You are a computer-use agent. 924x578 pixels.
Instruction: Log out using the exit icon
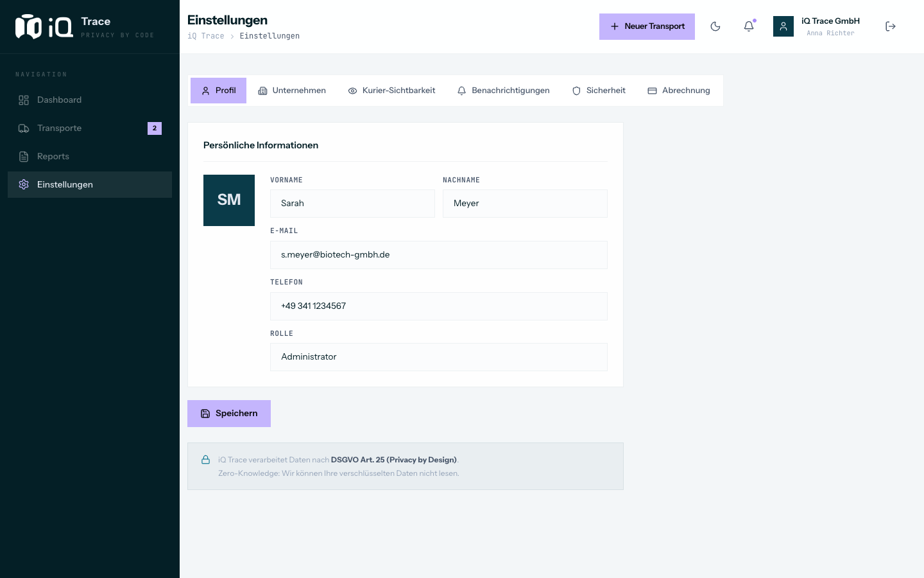(891, 26)
